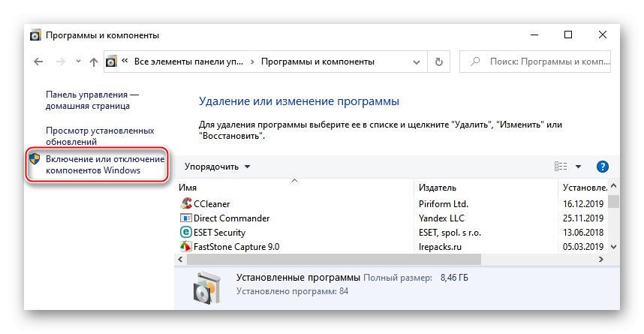Expand the address bar history dropdown
Viewport: 644px width, 334px height.
[417, 62]
